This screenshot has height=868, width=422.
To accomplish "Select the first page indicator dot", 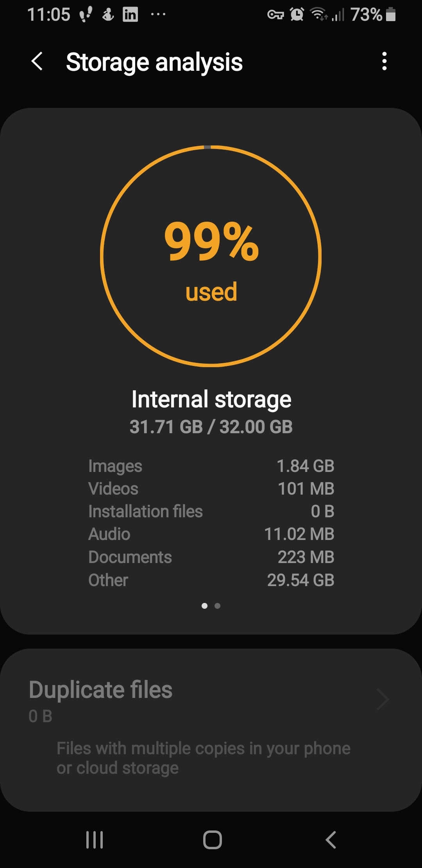I will [x=204, y=606].
